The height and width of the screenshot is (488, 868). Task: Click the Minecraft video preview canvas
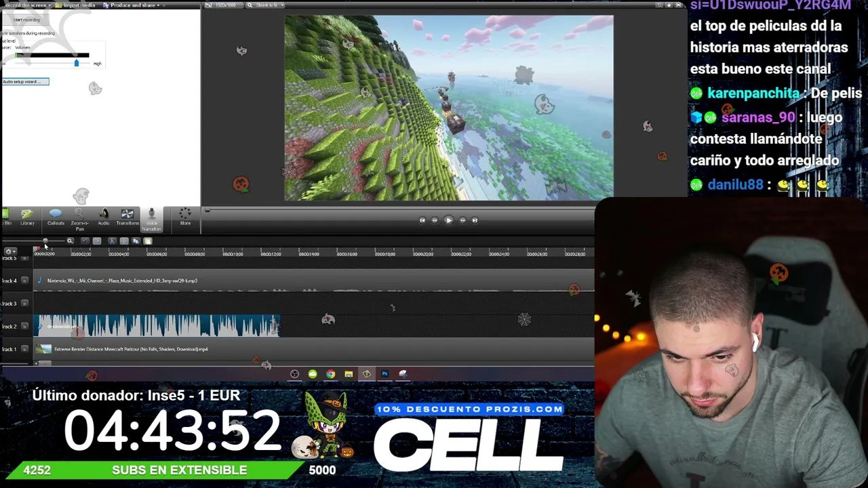tap(449, 108)
